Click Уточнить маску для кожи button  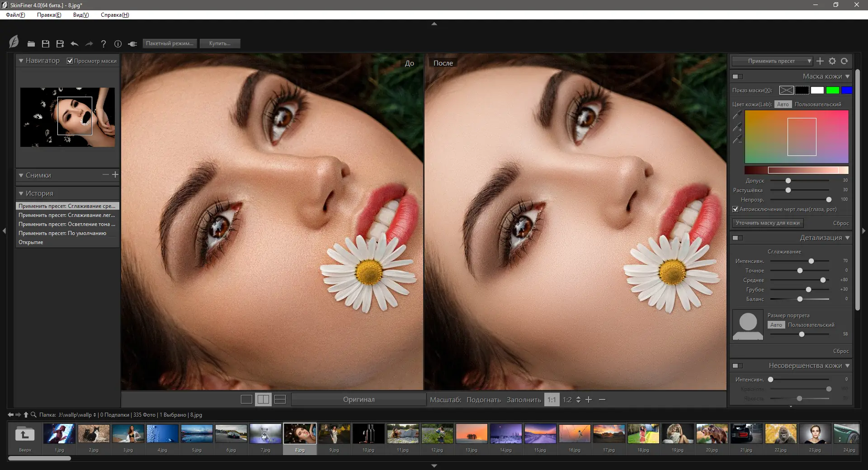(x=768, y=223)
